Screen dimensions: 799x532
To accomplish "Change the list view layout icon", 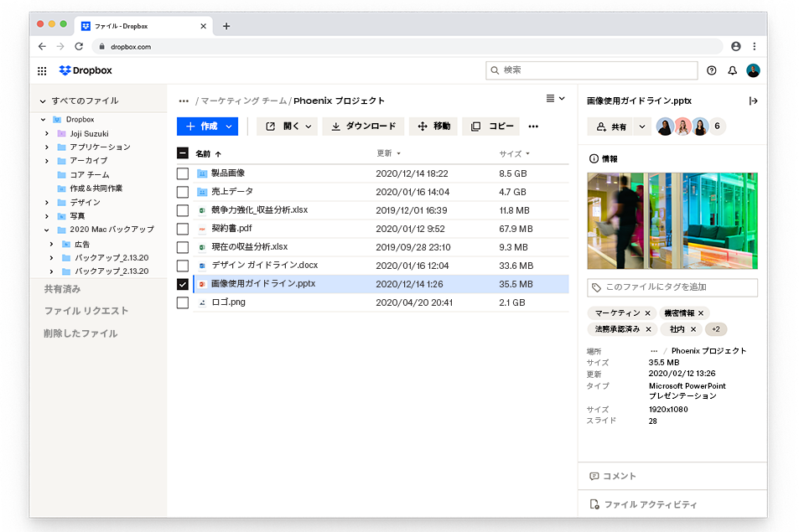I will pos(548,98).
